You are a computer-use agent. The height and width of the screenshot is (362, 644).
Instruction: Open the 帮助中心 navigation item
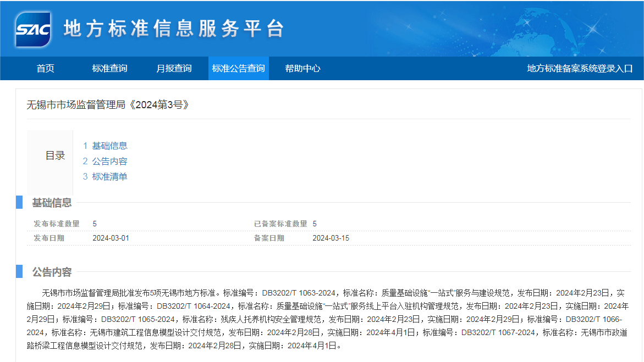302,69
